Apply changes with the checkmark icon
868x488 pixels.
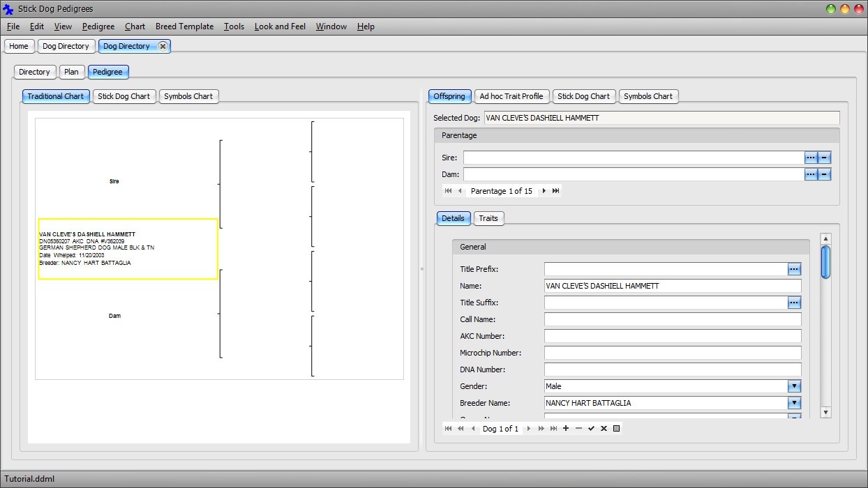tap(591, 429)
